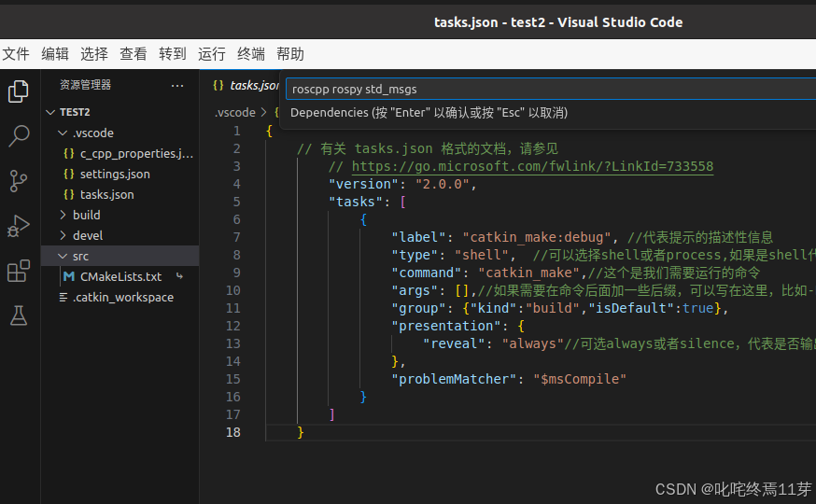
Task: Click the "2.0.0" version value
Action: [443, 184]
